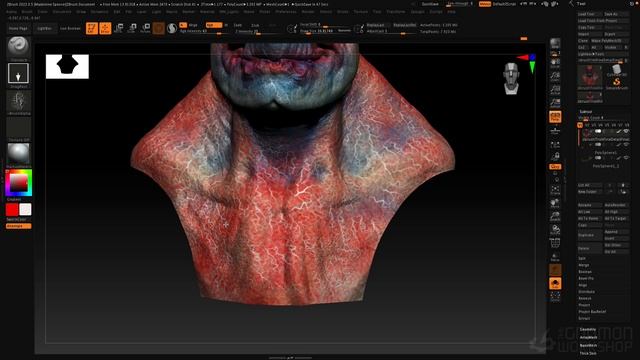Open the DragRect stroke selector

pos(18,73)
